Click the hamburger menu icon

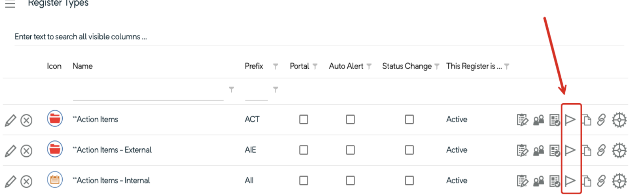(x=10, y=4)
